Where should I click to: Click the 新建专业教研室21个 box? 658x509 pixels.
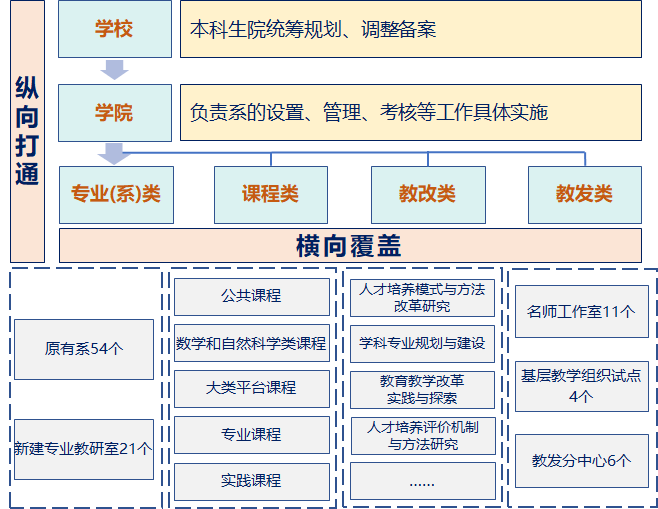point(84,449)
